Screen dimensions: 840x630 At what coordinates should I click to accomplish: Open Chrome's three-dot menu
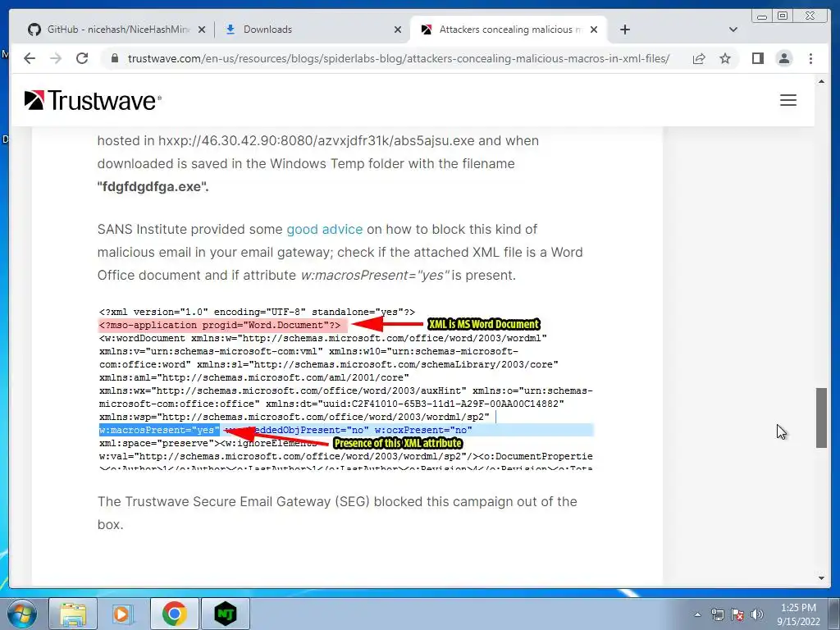pyautogui.click(x=810, y=58)
